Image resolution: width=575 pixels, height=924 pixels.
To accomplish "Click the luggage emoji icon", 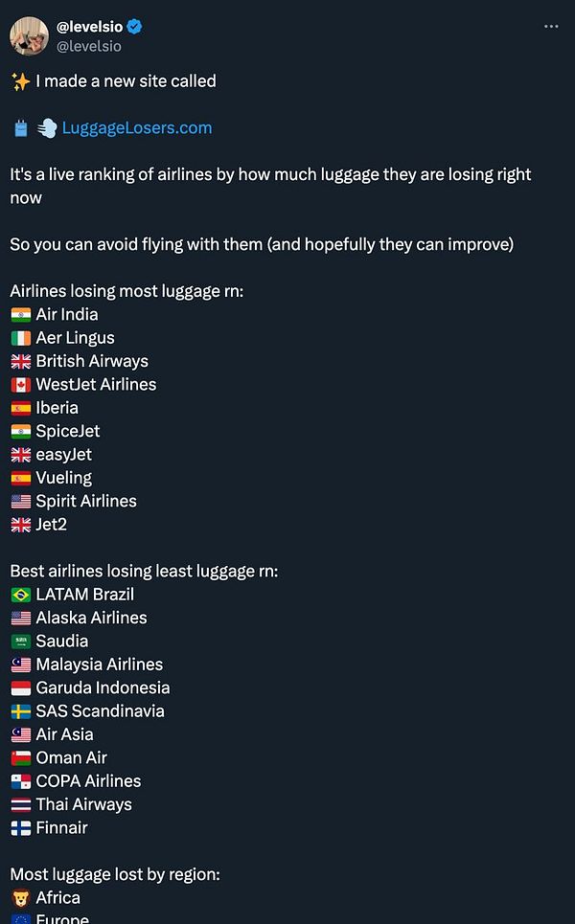I will point(20,128).
